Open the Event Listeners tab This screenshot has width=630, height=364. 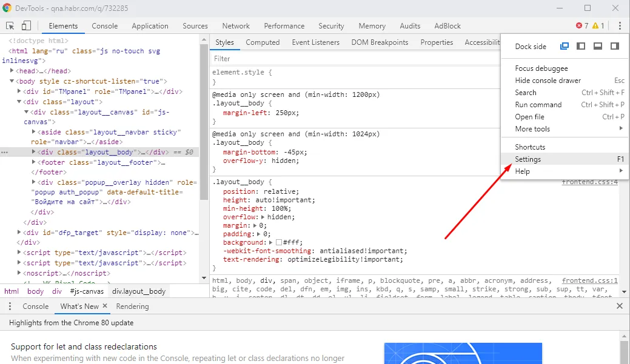point(315,42)
